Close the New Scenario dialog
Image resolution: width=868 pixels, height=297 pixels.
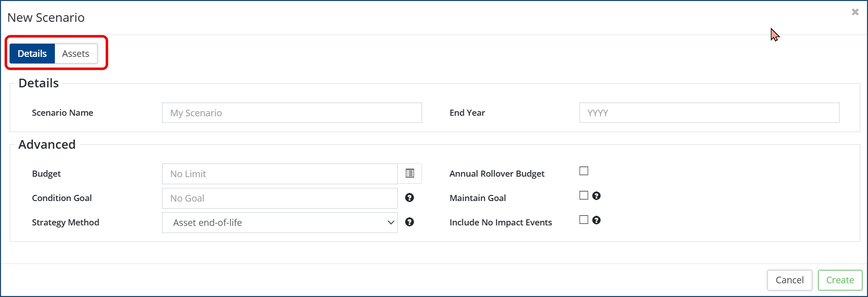pos(855,12)
